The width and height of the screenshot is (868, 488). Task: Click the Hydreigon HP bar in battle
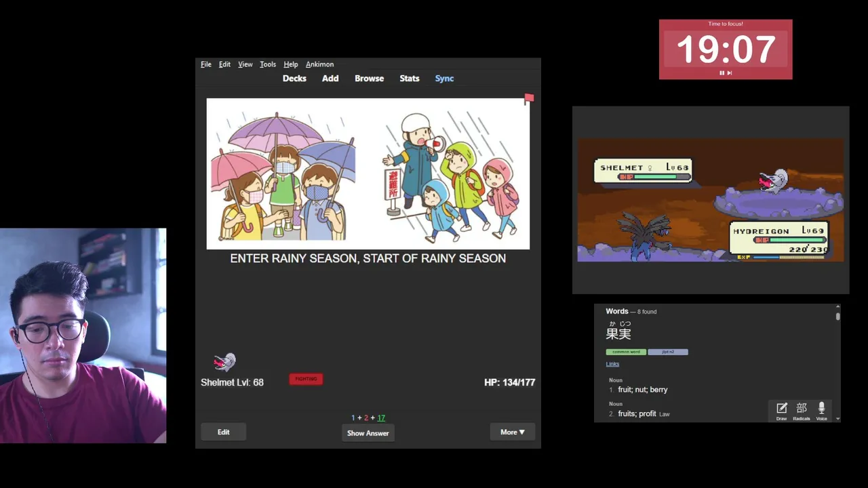(x=790, y=240)
